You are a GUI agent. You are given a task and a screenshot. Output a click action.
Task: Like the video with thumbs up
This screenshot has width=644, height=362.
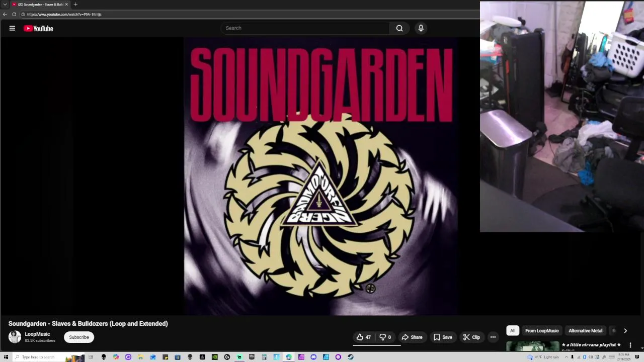click(x=364, y=337)
